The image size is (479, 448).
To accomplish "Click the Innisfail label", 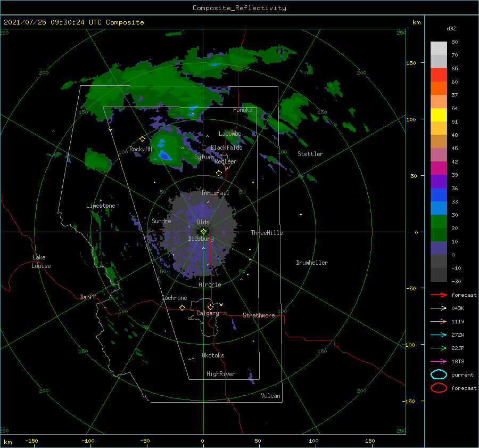I will pos(215,193).
